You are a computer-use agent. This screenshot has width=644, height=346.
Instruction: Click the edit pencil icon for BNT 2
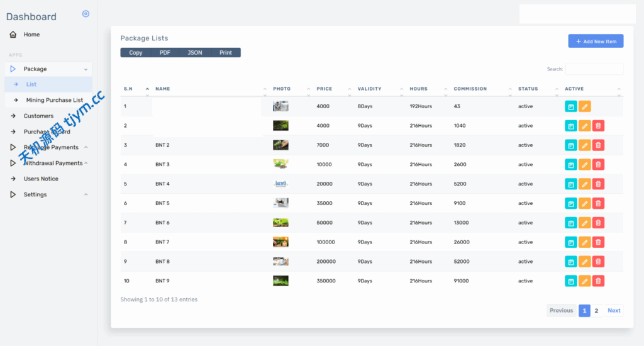pyautogui.click(x=584, y=145)
